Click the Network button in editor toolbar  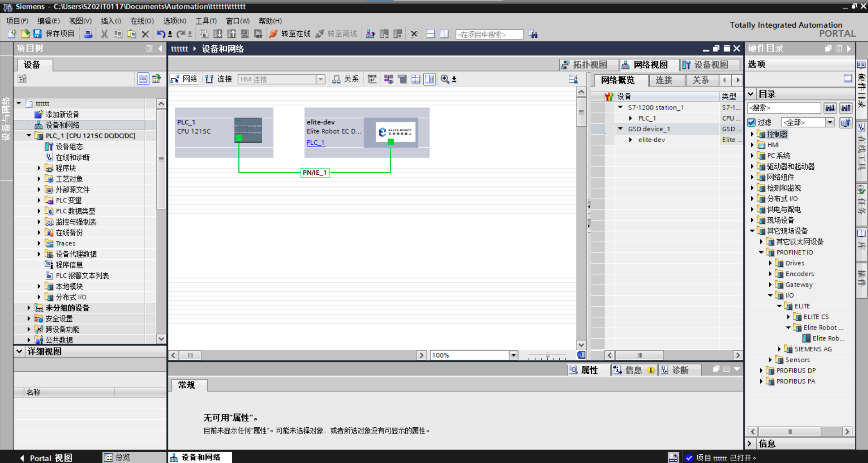pos(184,79)
